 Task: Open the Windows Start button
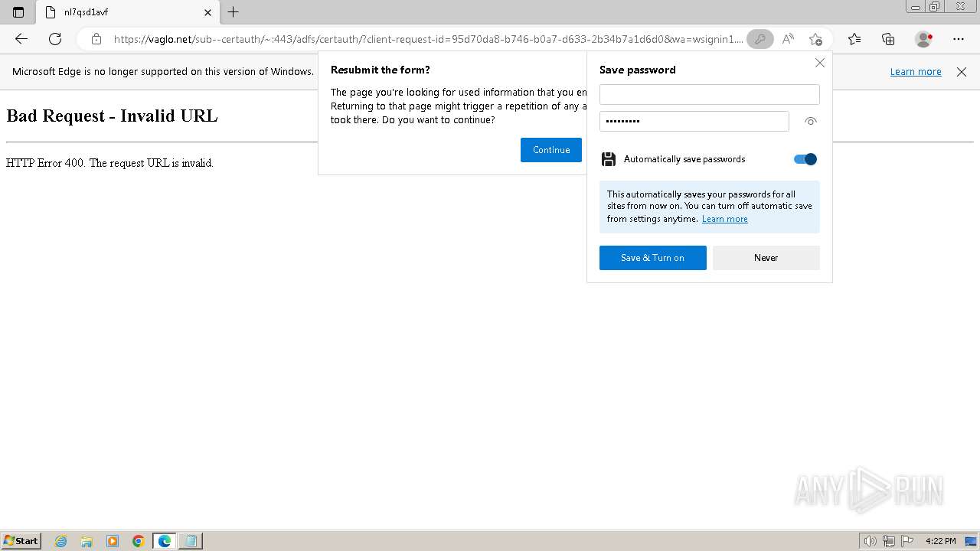click(x=21, y=541)
